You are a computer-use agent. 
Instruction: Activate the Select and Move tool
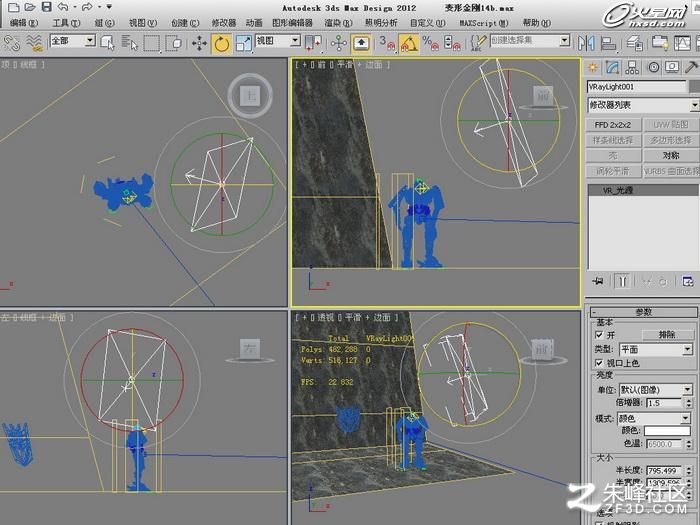pyautogui.click(x=199, y=43)
